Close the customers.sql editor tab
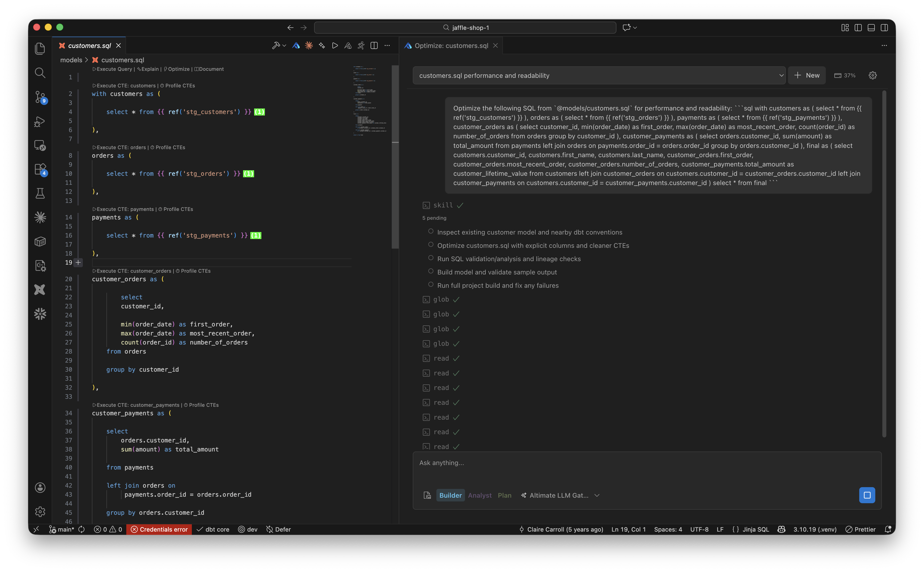 118,45
